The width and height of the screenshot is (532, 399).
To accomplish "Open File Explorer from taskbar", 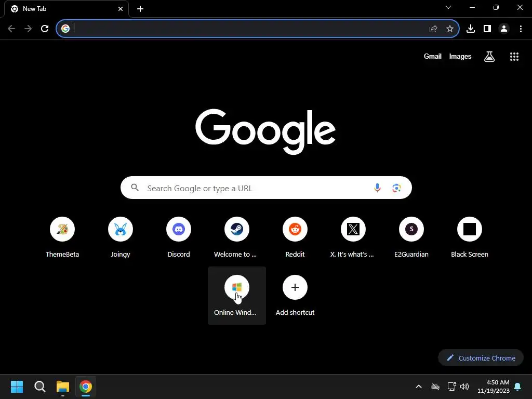I will (x=63, y=387).
